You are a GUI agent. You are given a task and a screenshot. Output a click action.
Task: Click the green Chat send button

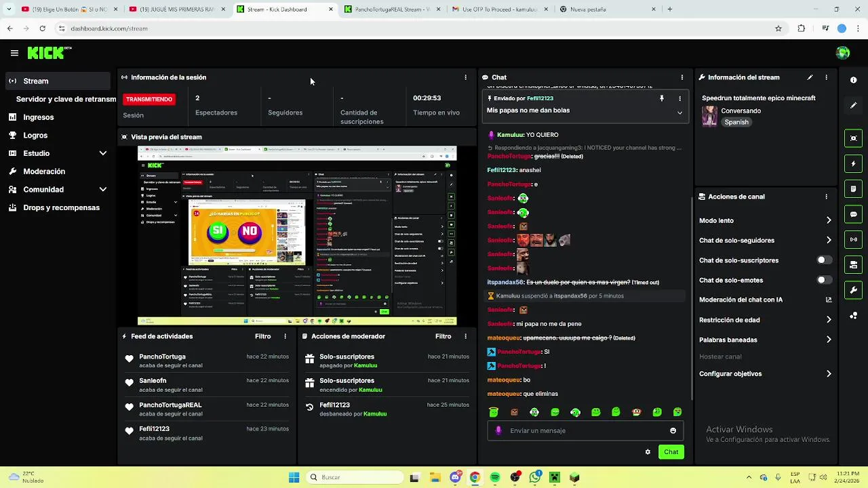coord(671,452)
